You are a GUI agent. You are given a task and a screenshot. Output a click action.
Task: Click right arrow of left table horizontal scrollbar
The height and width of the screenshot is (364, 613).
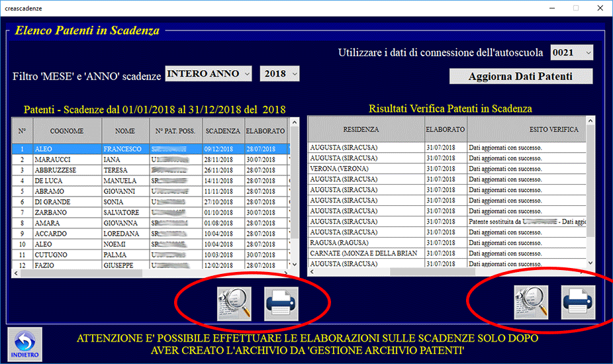pos(286,273)
